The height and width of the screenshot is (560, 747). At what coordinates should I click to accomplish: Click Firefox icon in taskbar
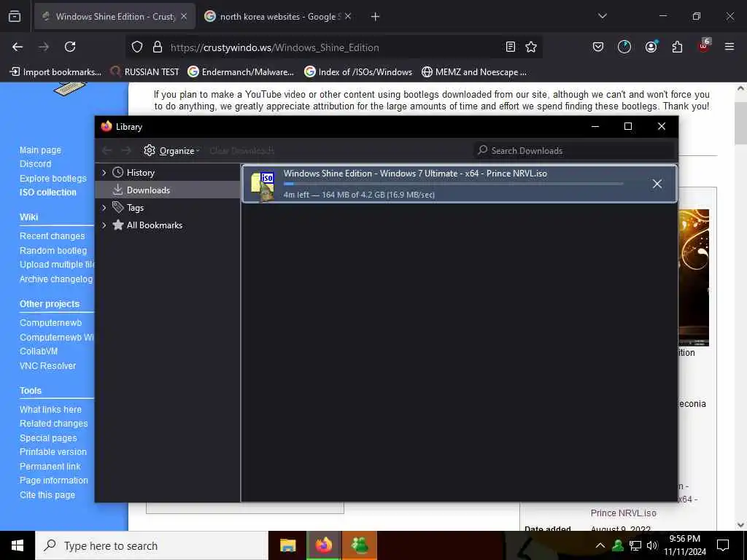(323, 545)
